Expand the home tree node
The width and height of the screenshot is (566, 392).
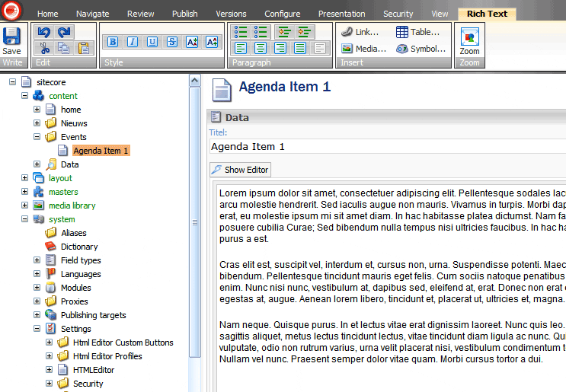pyautogui.click(x=37, y=110)
